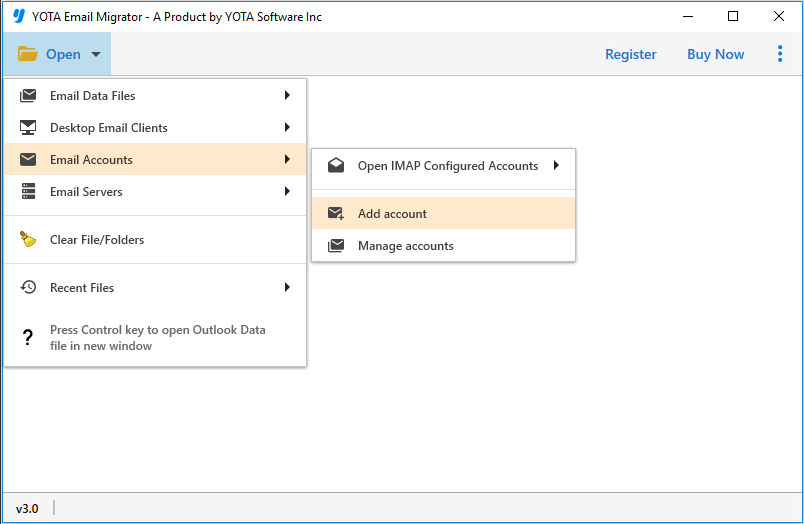The height and width of the screenshot is (524, 804).
Task: Click the Desktop Email Clients monitor icon
Action: 28,128
